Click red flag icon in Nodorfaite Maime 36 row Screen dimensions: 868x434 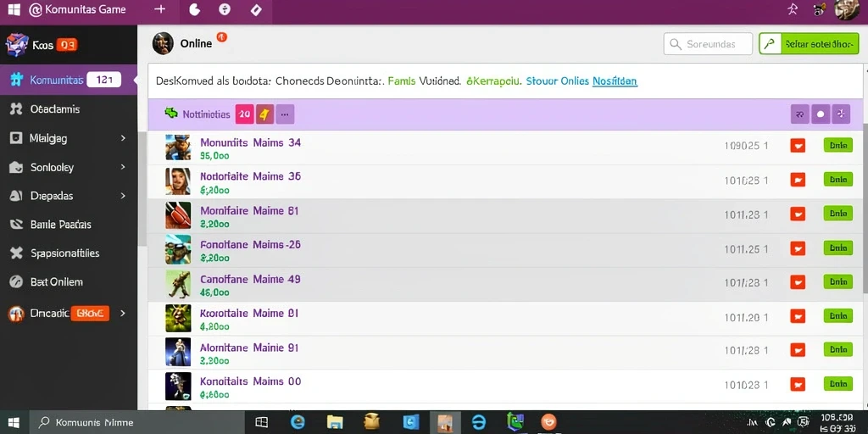[798, 180]
